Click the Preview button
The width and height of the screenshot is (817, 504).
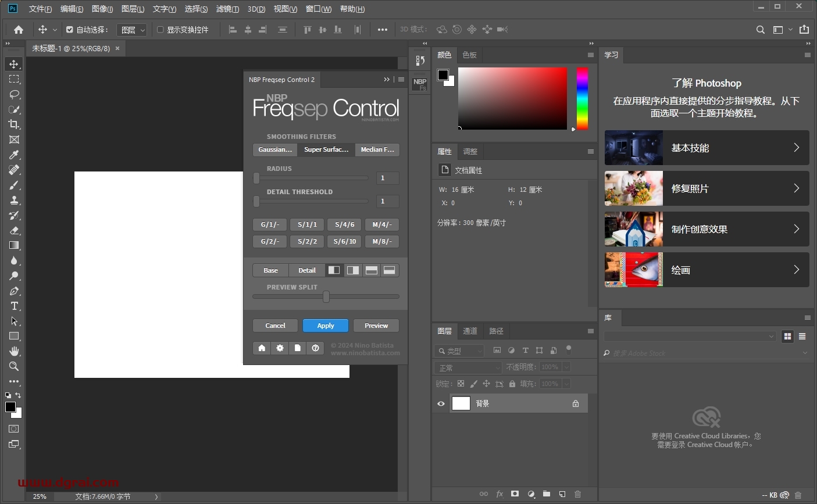click(x=376, y=326)
